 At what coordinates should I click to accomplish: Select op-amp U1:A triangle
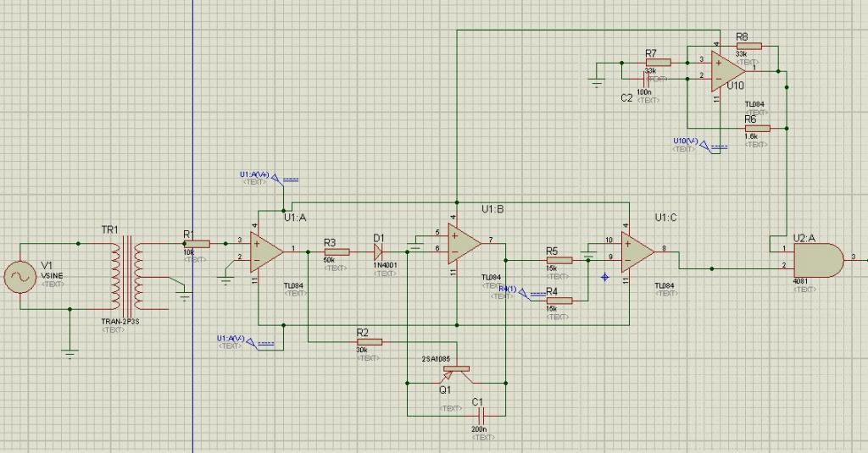pos(267,252)
